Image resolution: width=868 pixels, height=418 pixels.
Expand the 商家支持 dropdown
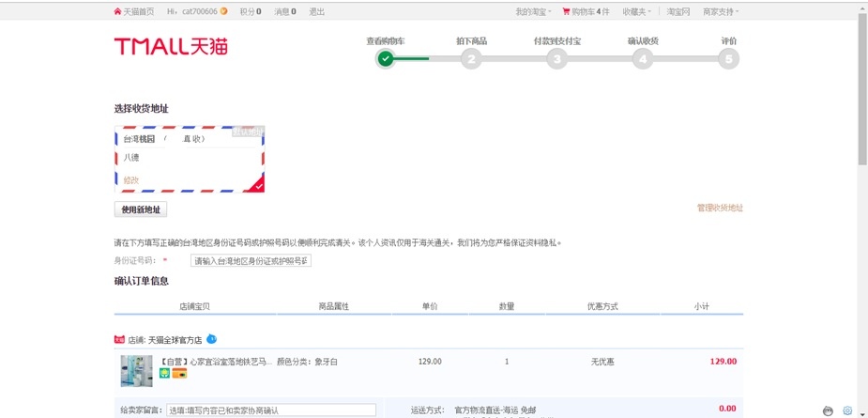pos(721,11)
